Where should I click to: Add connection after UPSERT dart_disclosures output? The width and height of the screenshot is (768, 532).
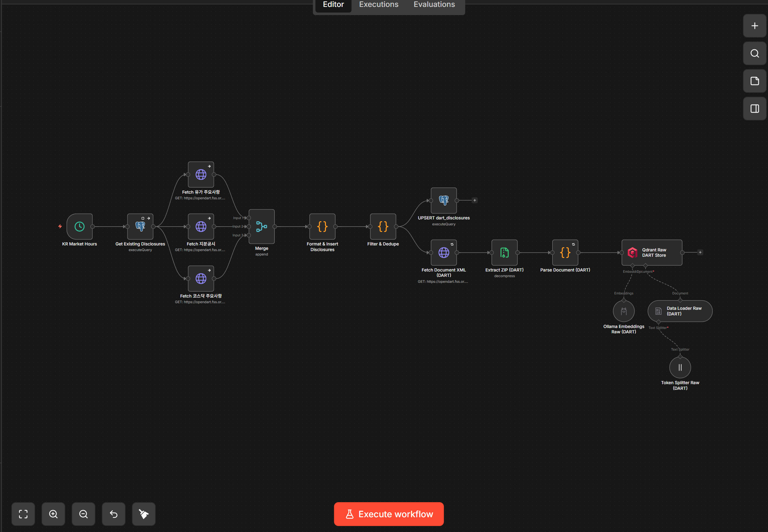coord(474,200)
